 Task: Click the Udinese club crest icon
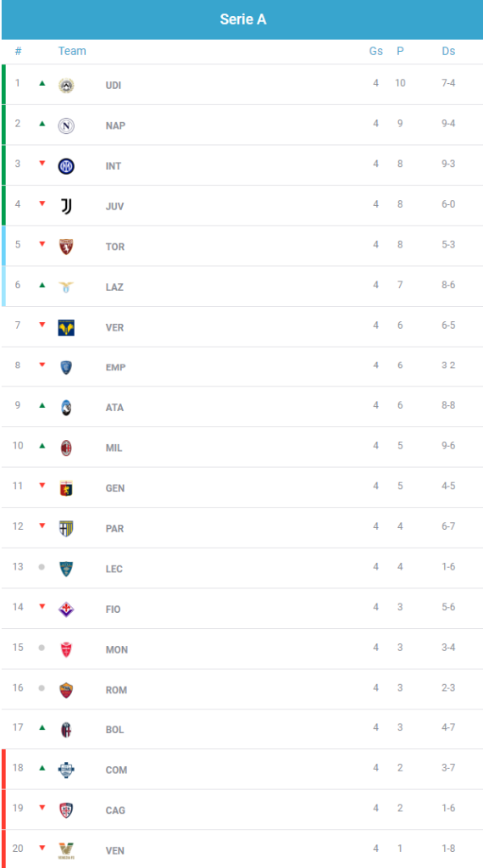tap(66, 86)
